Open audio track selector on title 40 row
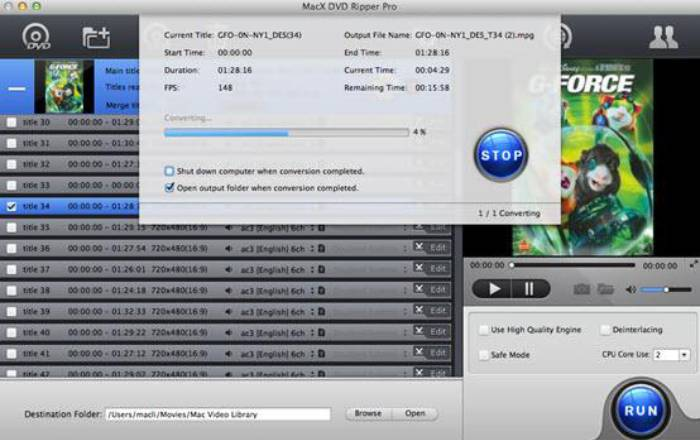The image size is (700, 440). 312,332
